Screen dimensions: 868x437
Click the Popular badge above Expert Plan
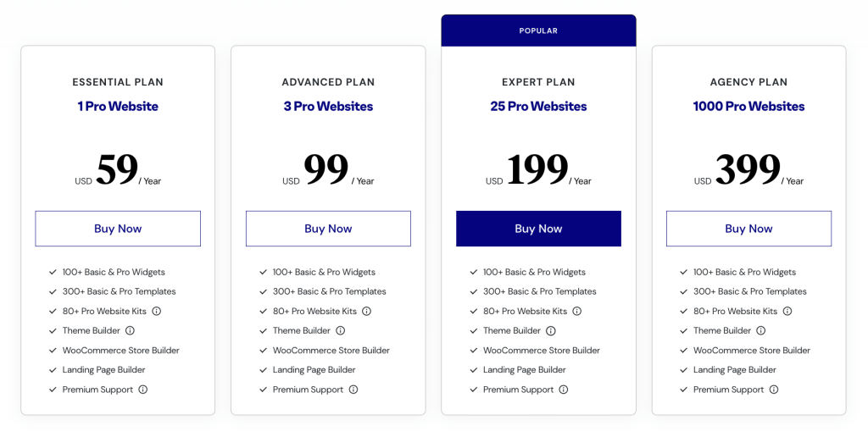(x=538, y=30)
